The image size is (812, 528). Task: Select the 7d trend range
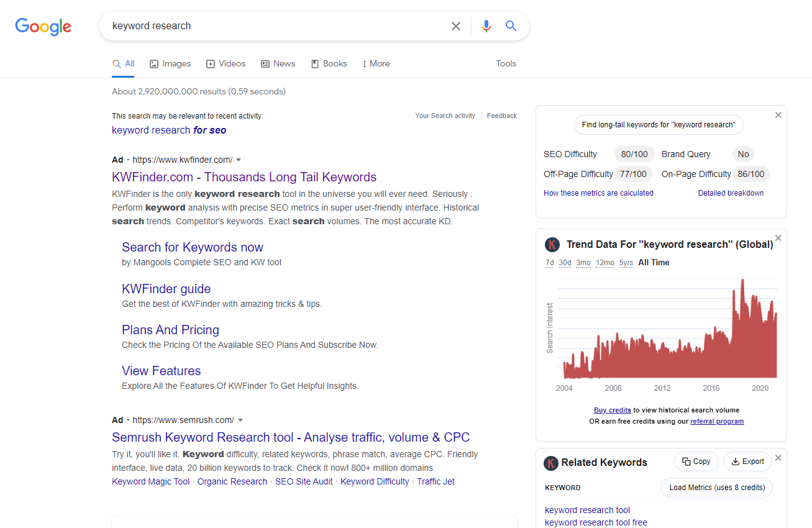pos(549,263)
